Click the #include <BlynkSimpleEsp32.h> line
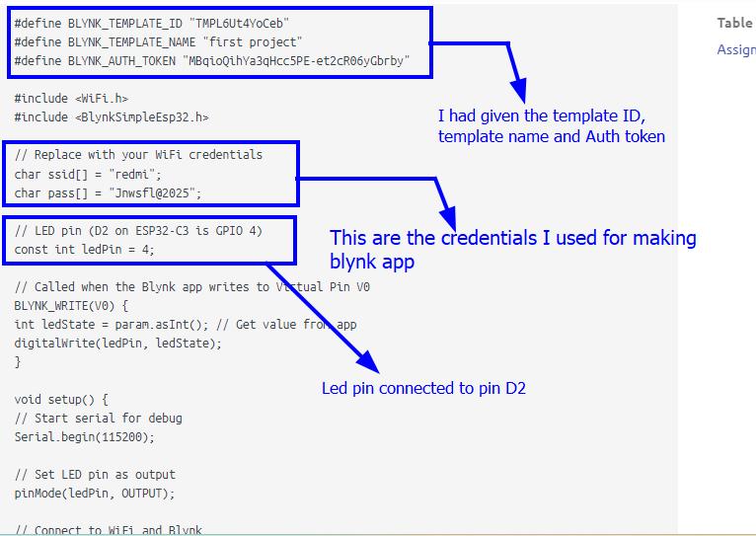This screenshot has height=536, width=756. pos(112,117)
